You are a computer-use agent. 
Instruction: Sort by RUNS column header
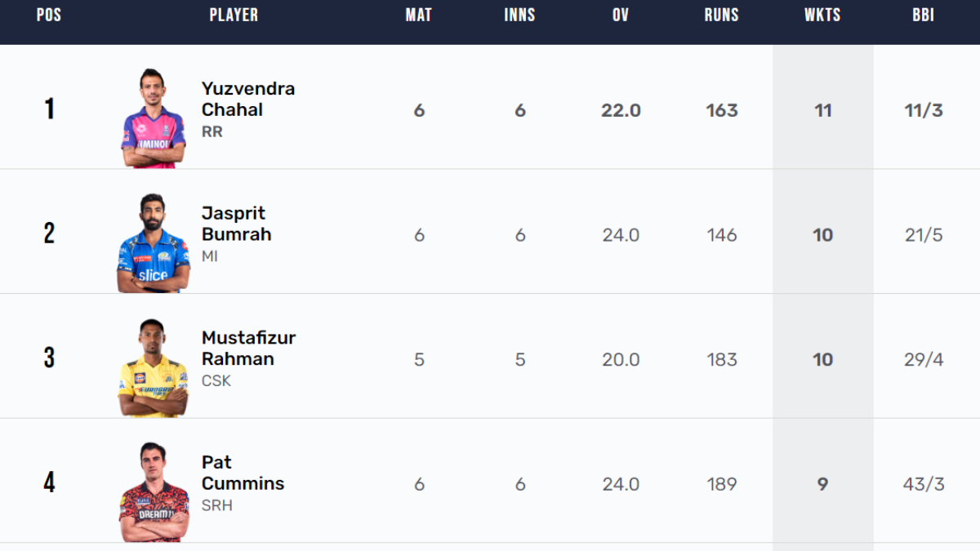(x=722, y=16)
